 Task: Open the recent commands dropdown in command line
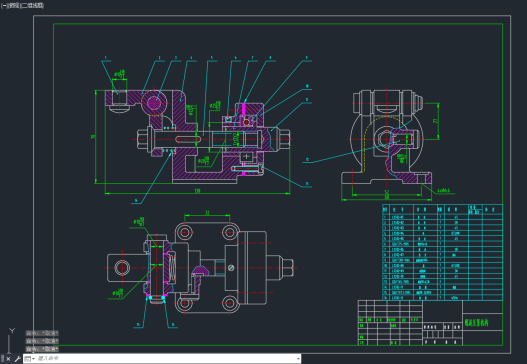30,359
